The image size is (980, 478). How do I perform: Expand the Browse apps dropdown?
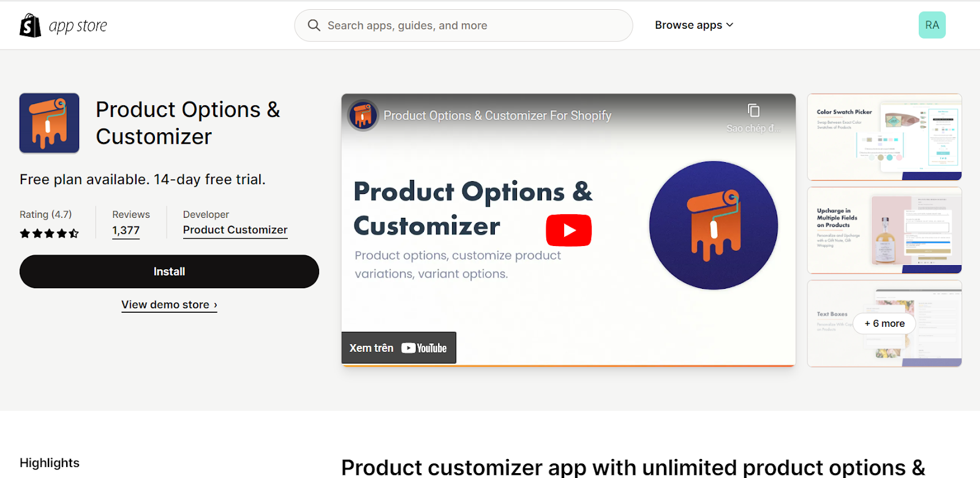point(694,25)
